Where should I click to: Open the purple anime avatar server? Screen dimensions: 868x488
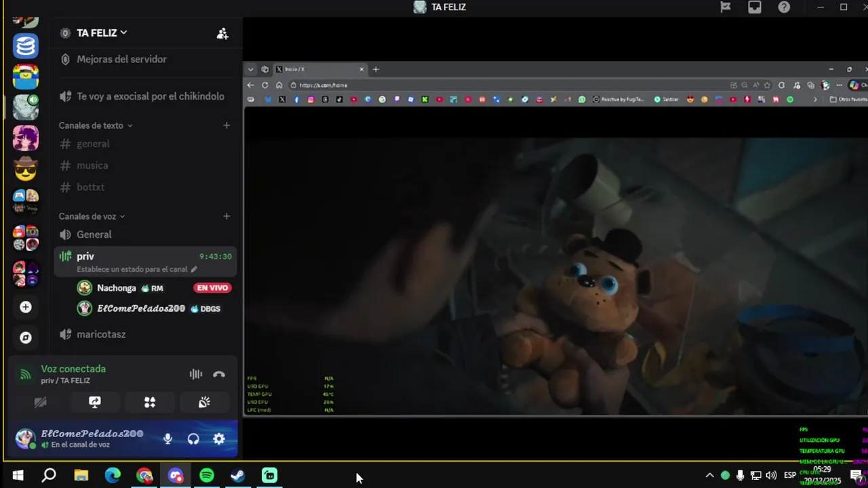tap(26, 138)
